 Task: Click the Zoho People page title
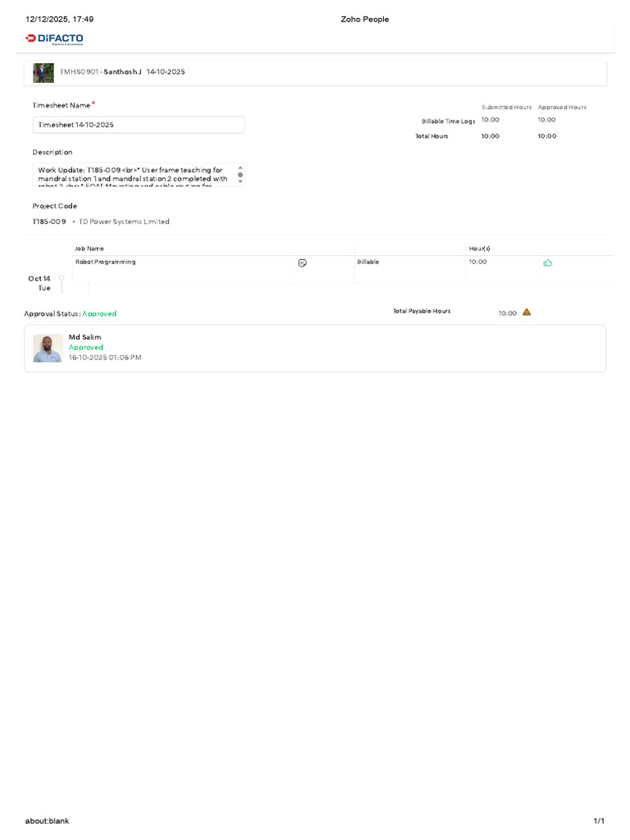[x=365, y=20]
